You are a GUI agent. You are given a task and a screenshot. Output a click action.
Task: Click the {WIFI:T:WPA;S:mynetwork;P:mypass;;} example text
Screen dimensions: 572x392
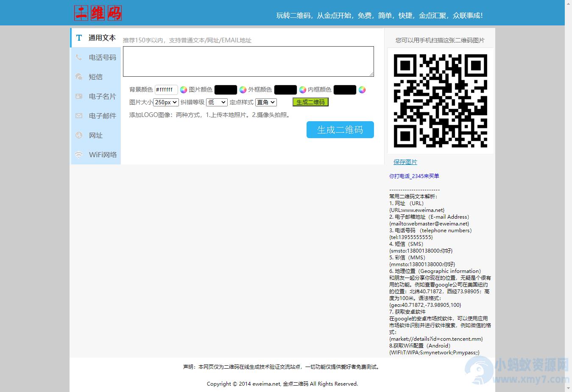(x=435, y=352)
